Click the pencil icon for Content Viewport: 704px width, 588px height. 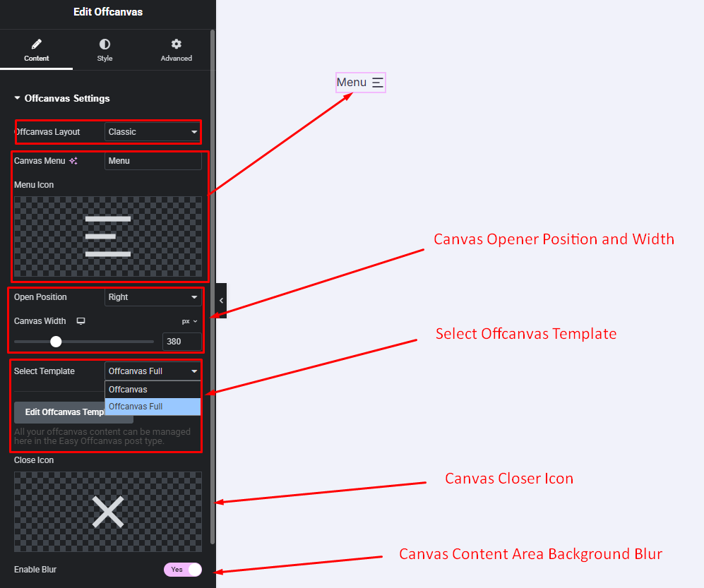tap(37, 44)
